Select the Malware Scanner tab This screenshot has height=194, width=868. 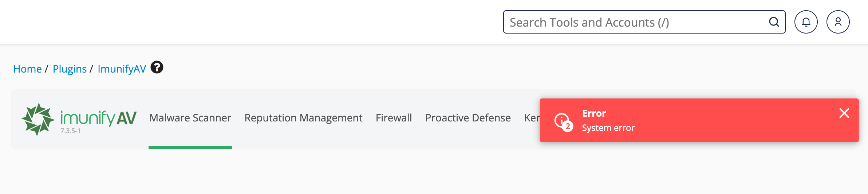(190, 118)
